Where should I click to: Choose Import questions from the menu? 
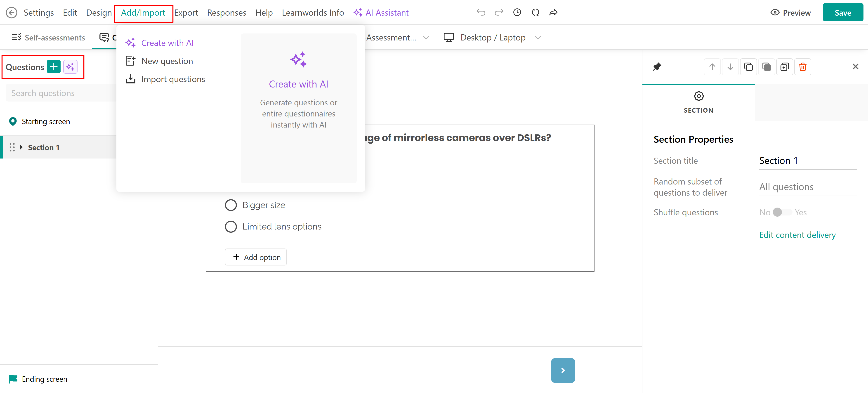coord(173,79)
